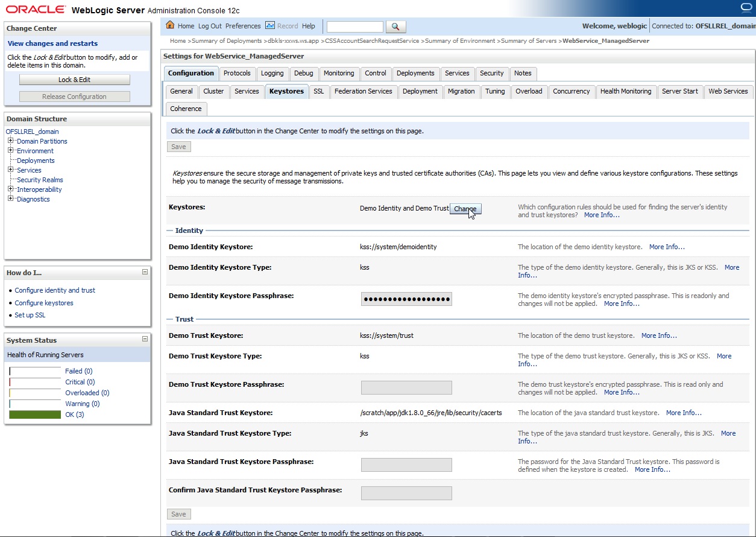Screen dimensions: 756x537
Task: Expand Domain Partitions tree node
Action: tap(11, 141)
